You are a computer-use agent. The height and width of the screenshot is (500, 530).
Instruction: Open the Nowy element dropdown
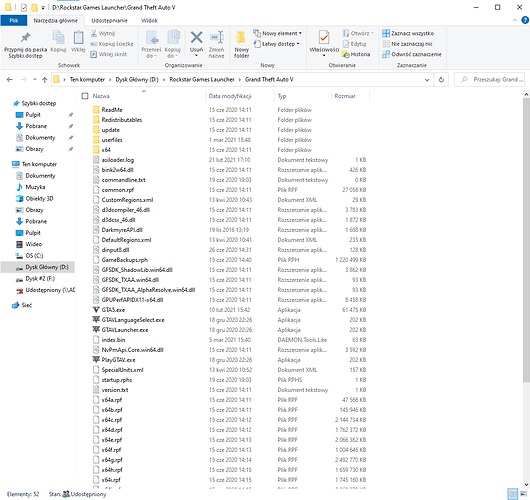(x=278, y=33)
